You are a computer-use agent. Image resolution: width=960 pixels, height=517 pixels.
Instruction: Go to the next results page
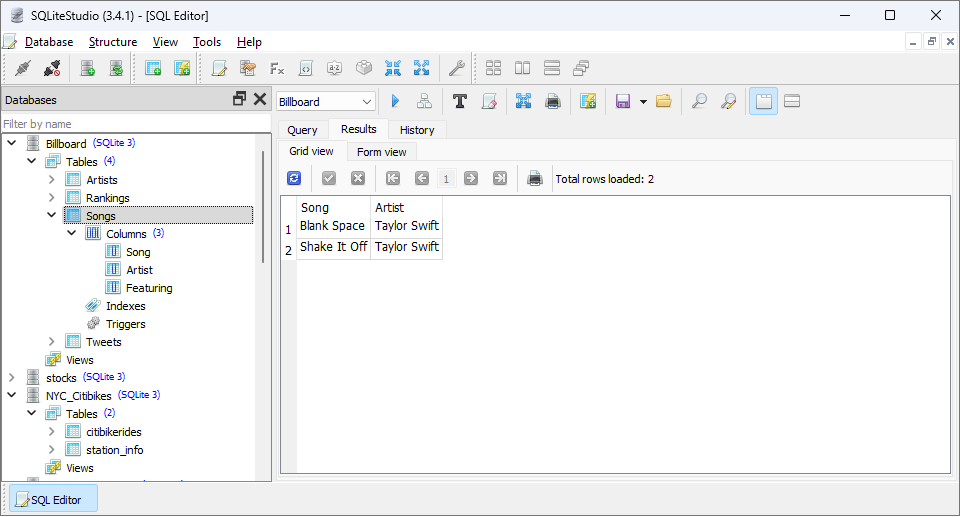click(x=471, y=178)
